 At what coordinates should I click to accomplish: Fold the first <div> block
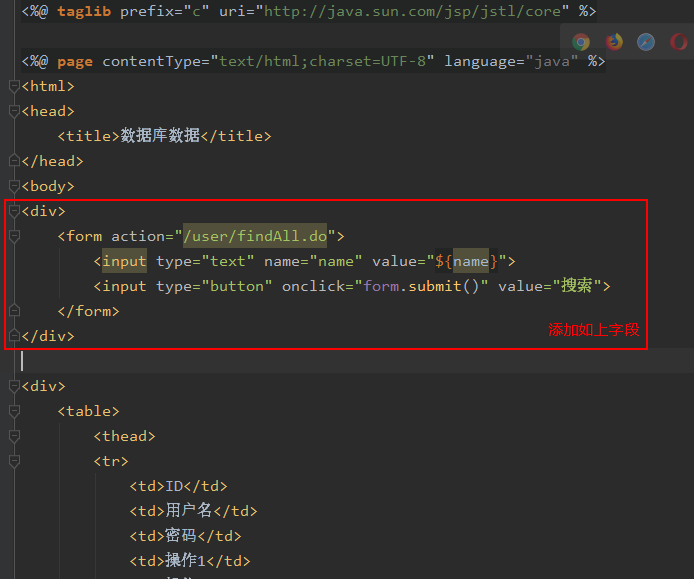point(14,211)
